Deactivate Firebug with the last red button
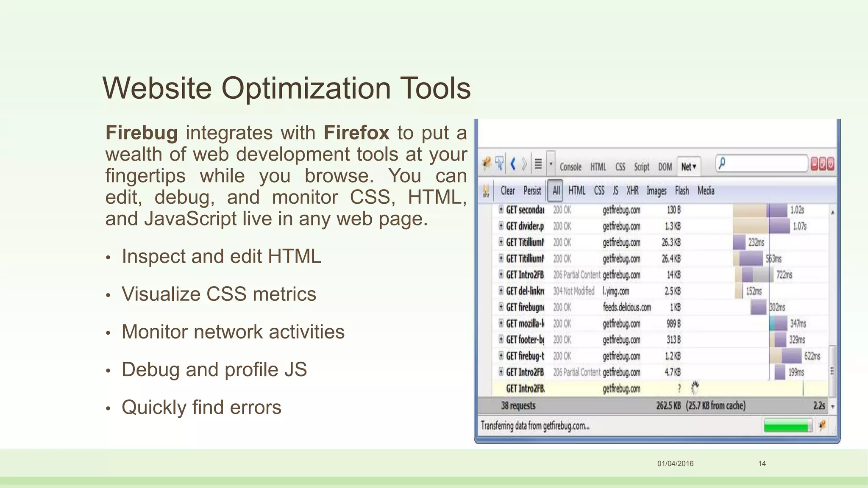The image size is (868, 488). pos(831,164)
